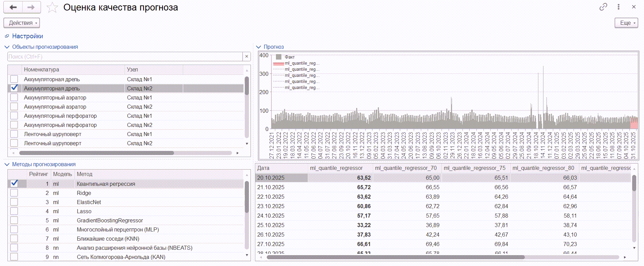Uncheck the Квантильная регрессия checkbox
The width and height of the screenshot is (644, 266).
click(x=14, y=183)
